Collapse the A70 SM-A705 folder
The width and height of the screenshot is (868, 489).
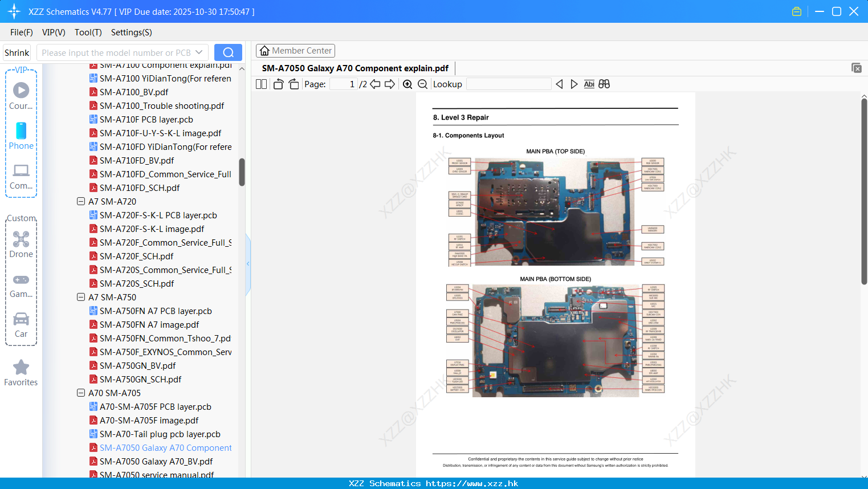click(x=81, y=393)
